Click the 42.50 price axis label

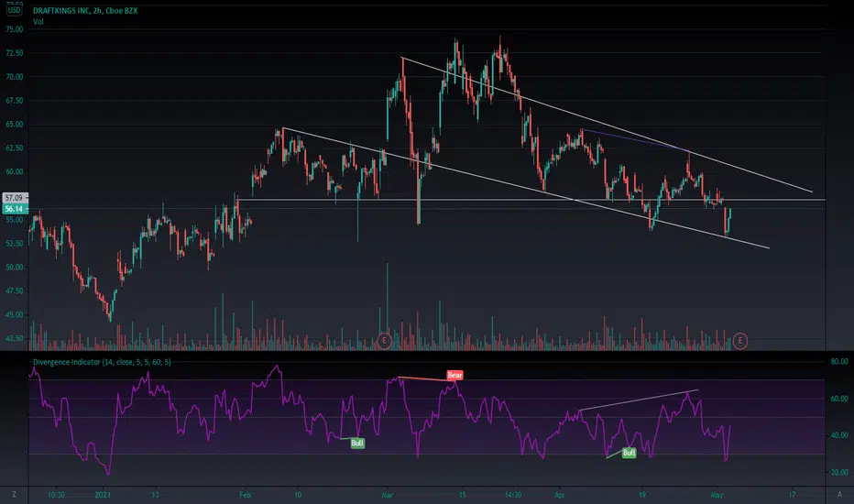pos(15,338)
